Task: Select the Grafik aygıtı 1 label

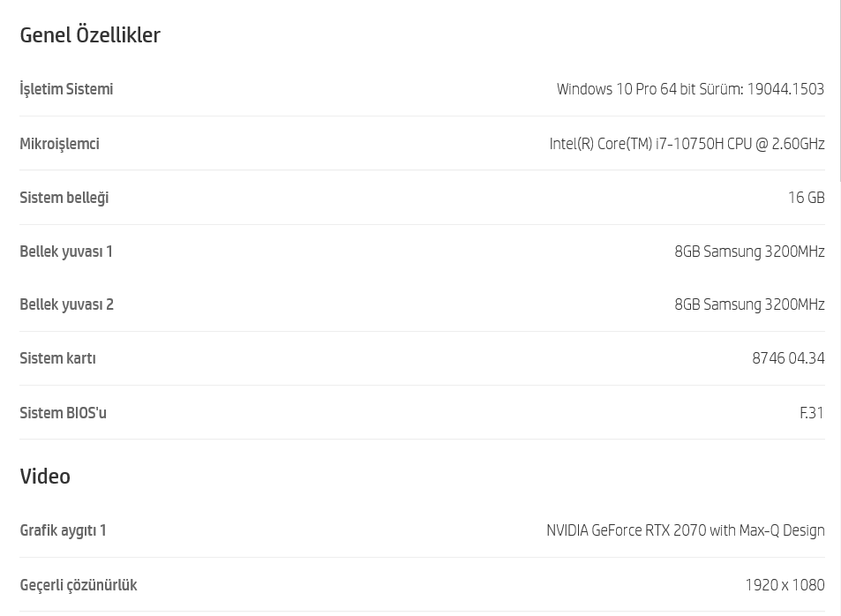Action: (64, 530)
